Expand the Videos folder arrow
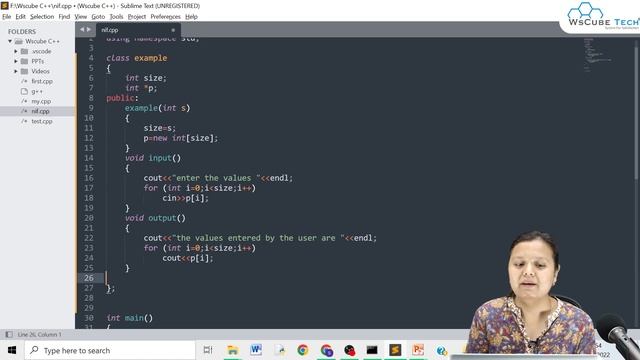The image size is (640, 360). (x=16, y=71)
